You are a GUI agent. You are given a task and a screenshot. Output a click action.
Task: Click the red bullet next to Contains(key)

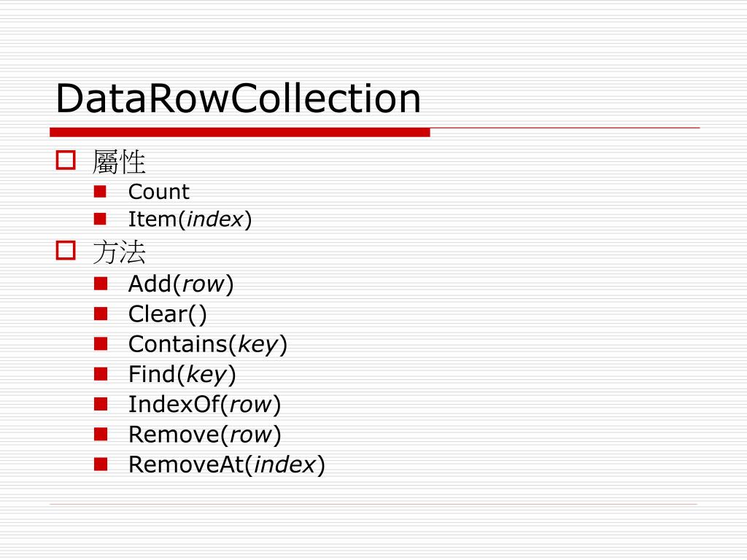coord(101,344)
